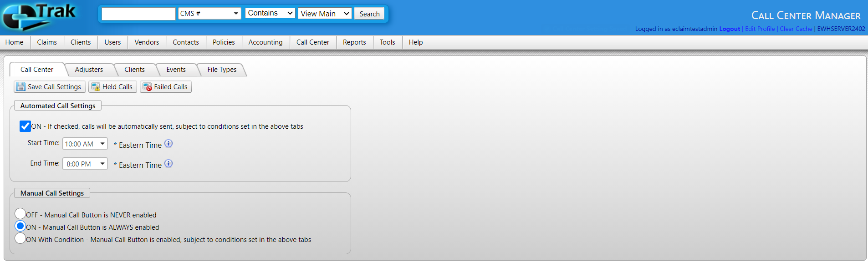Click the Start Time info icon
868x262 pixels.
(x=168, y=144)
